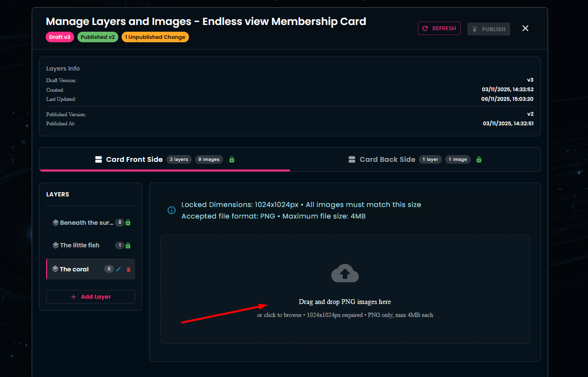The height and width of the screenshot is (377, 588).
Task: Switch to the Card Back Side tab
Action: coord(387,159)
